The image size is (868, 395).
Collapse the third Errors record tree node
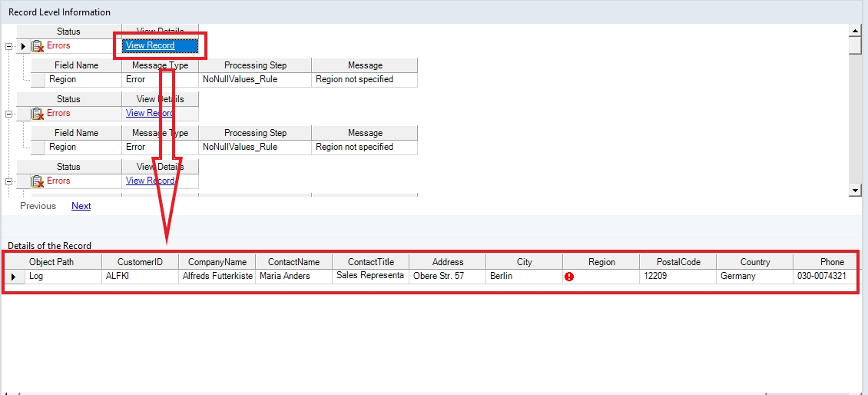[x=8, y=181]
